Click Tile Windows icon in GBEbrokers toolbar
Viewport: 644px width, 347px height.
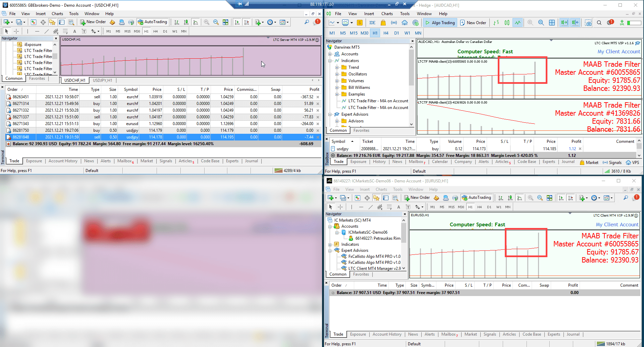[x=225, y=22]
